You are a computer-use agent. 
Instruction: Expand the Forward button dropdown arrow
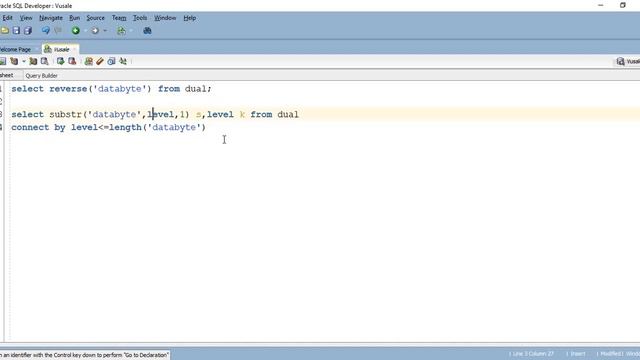coord(105,31)
